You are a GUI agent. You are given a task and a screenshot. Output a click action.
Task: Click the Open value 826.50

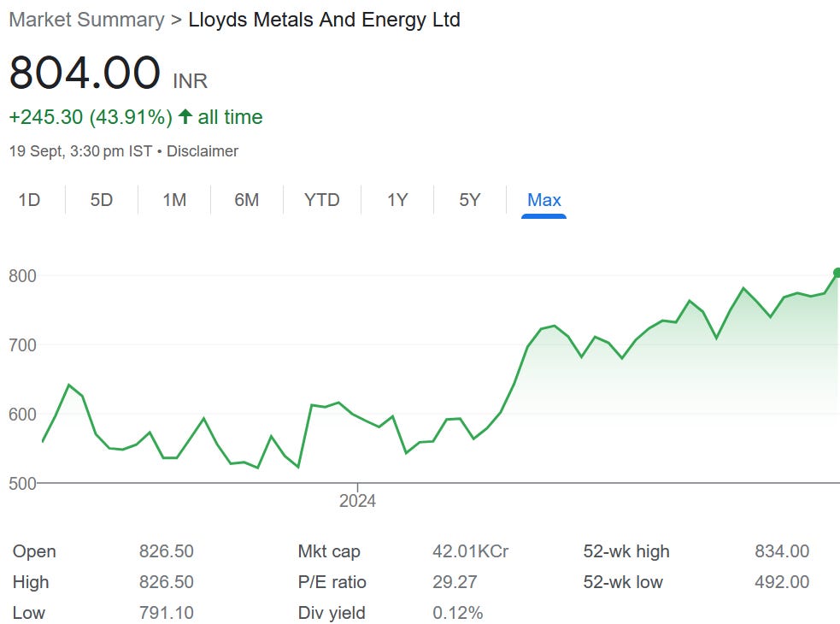pos(167,551)
